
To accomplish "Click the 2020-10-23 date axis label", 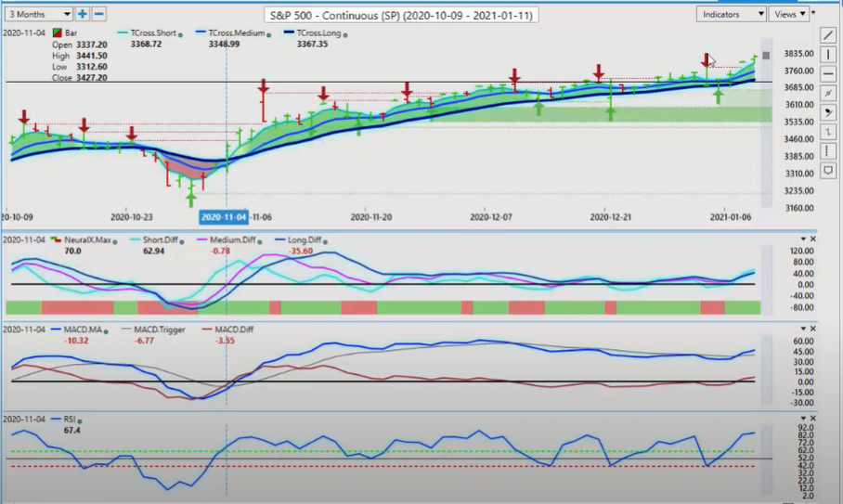I will click(x=131, y=217).
